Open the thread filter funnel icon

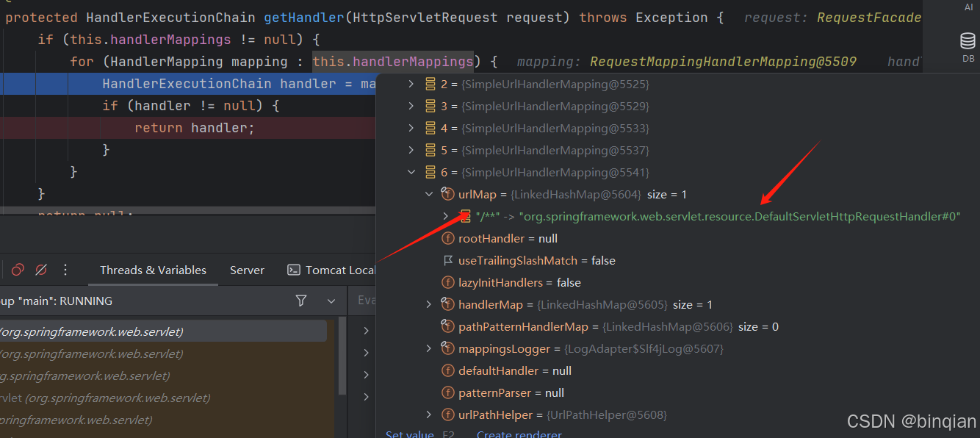tap(301, 301)
